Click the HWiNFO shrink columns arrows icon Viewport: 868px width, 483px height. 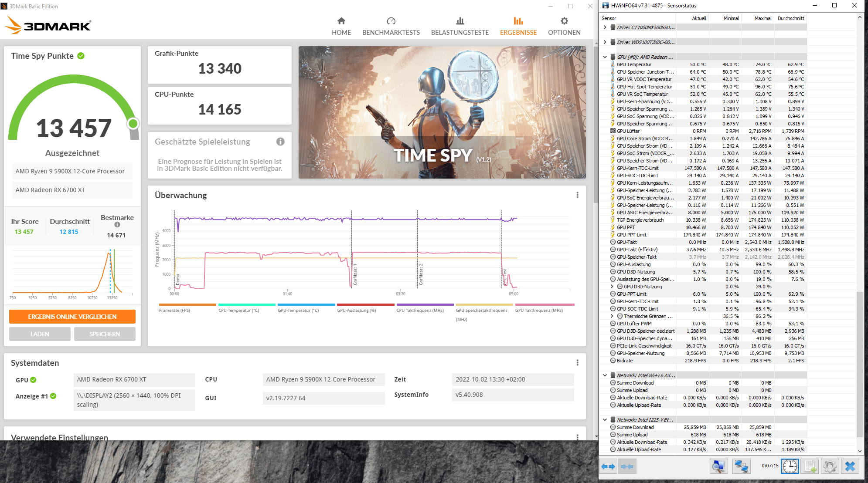(627, 466)
